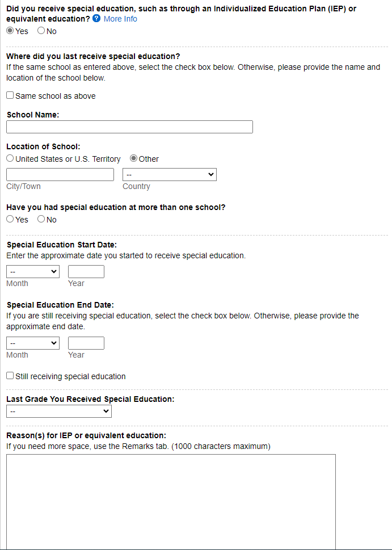392x550 pixels.
Task: Select the Other location radio button
Action: pos(134,159)
